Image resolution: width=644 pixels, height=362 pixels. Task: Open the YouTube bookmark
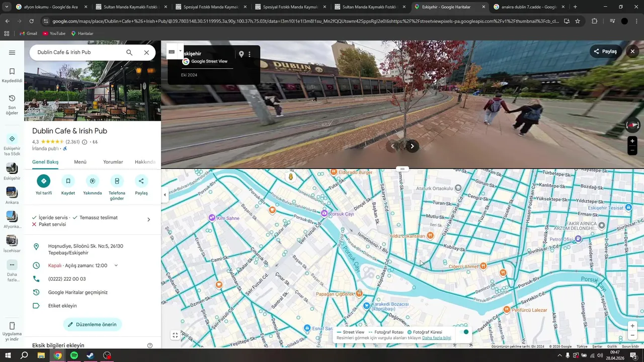click(54, 33)
